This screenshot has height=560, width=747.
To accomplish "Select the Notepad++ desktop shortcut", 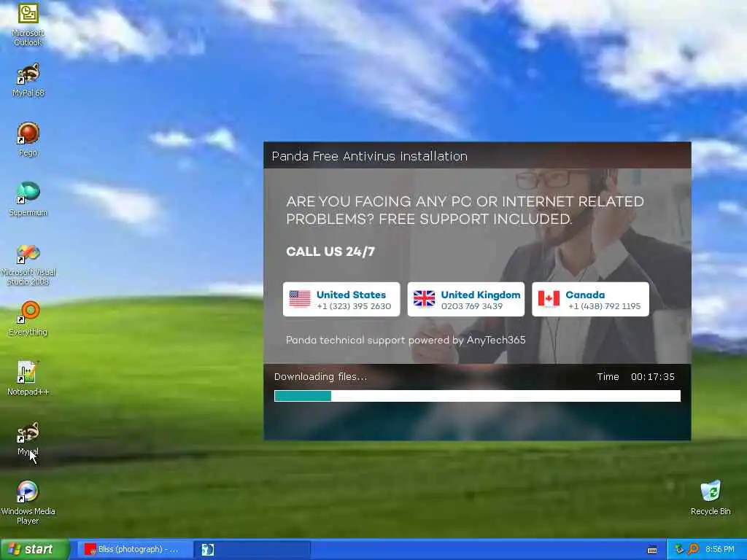I will (x=28, y=378).
